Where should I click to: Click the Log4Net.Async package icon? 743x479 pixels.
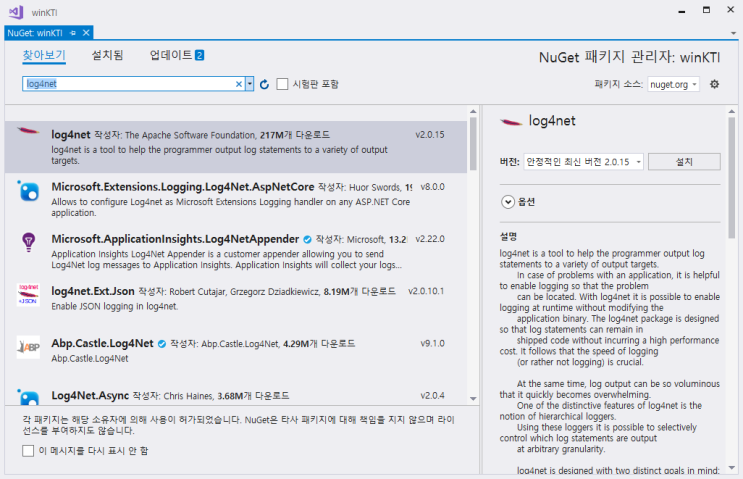[x=28, y=397]
